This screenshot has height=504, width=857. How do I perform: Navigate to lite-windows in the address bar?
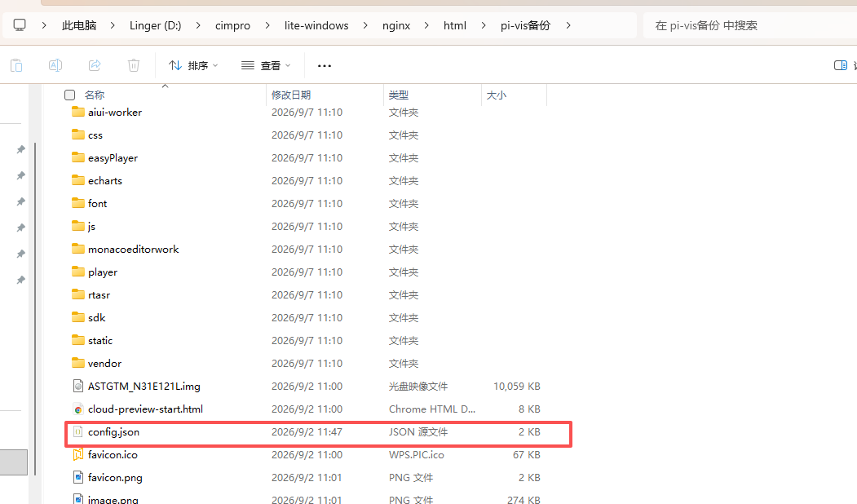[316, 26]
